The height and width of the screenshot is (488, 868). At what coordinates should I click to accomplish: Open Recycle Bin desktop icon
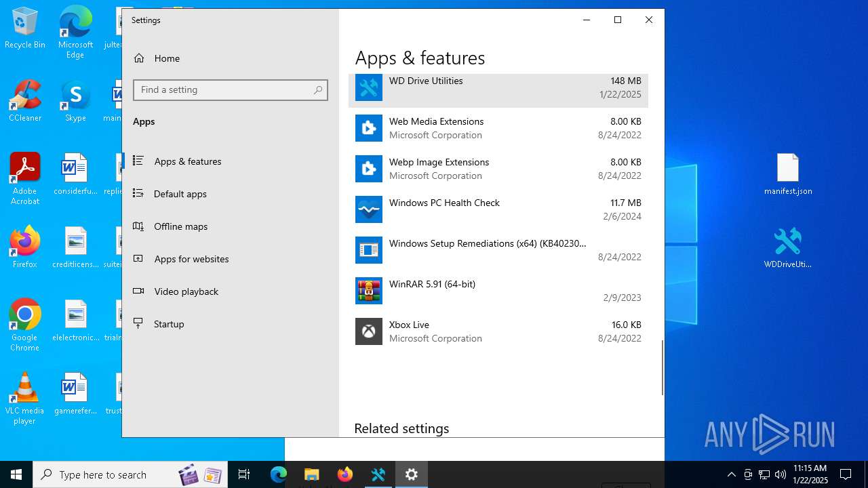[x=25, y=28]
